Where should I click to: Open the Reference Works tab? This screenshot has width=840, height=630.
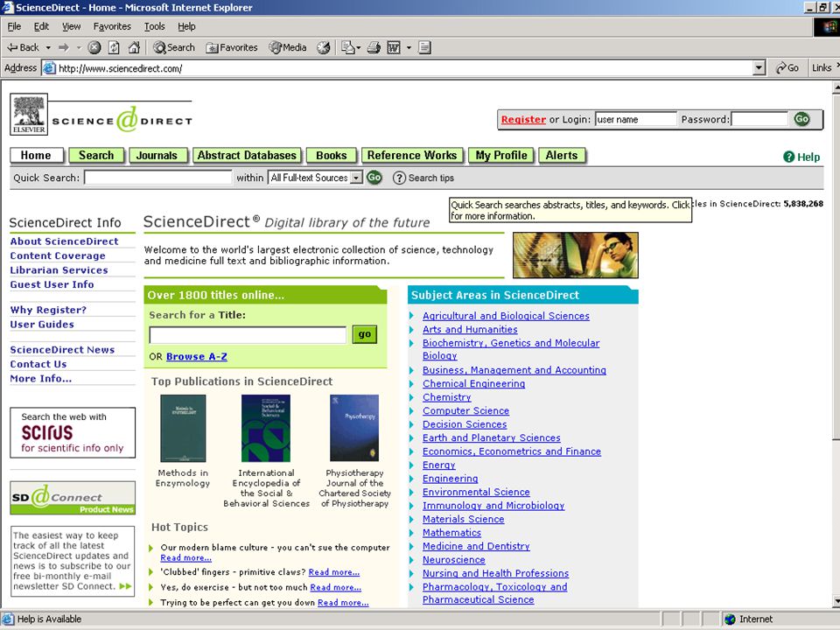[412, 156]
